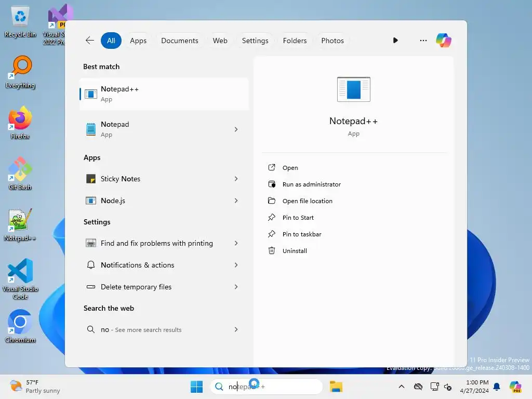
Task: Expand Notifications & actions chevron
Action: click(236, 265)
